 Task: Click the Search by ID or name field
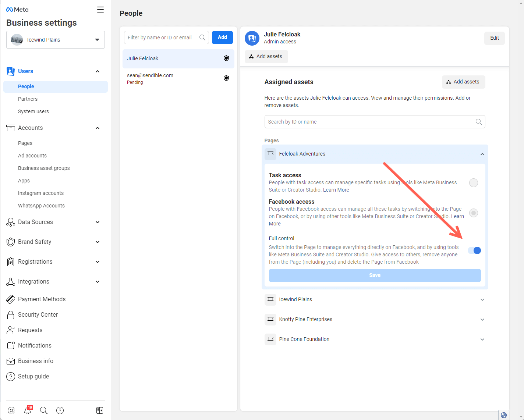coord(375,122)
